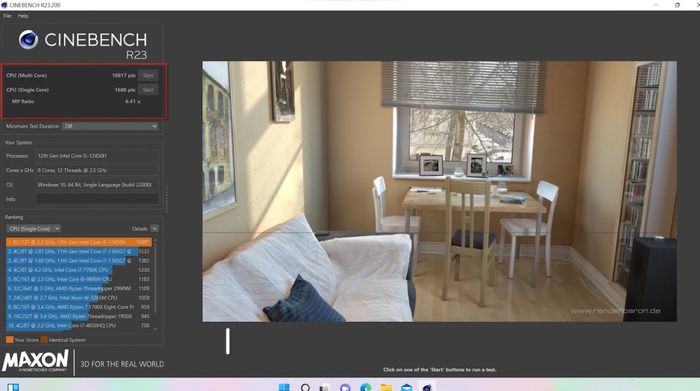
Task: Start the CPU Multi Core test
Action: coord(148,75)
